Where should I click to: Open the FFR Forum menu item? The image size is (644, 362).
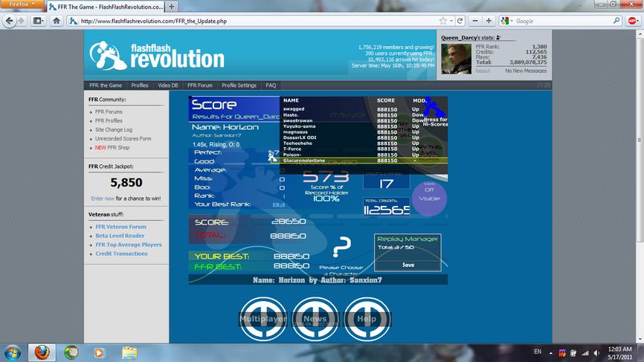pos(200,85)
